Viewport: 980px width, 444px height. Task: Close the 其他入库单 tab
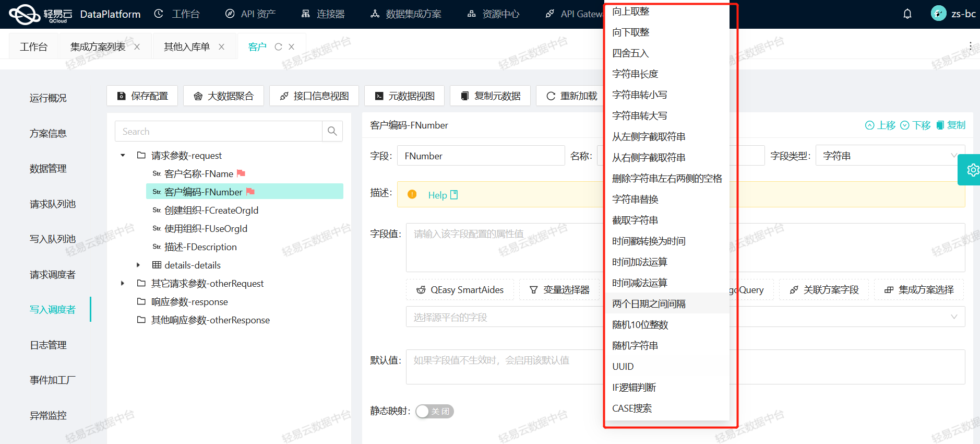[221, 47]
